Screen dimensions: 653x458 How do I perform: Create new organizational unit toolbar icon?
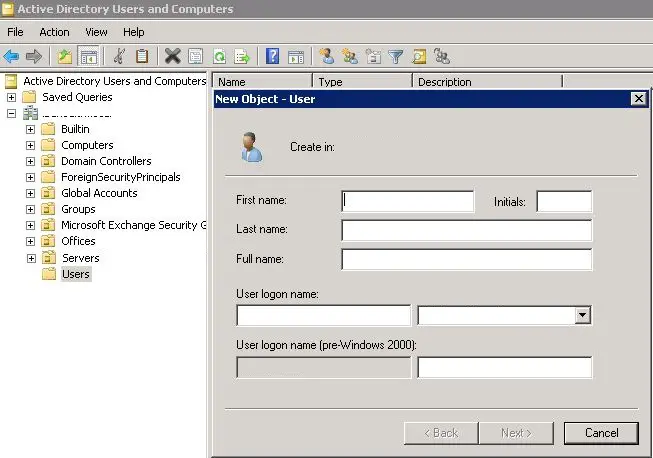[373, 56]
